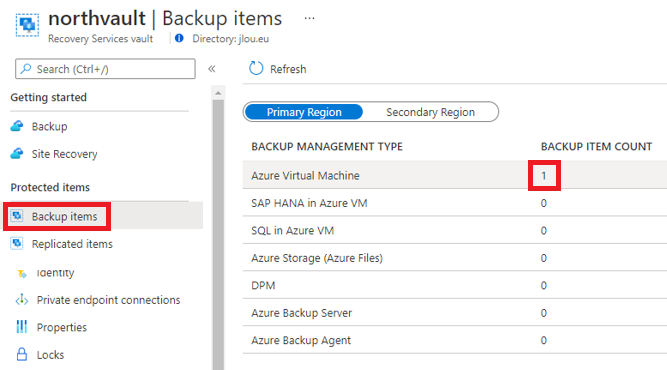The height and width of the screenshot is (370, 667).
Task: Switch to Secondary Region
Action: coord(430,112)
